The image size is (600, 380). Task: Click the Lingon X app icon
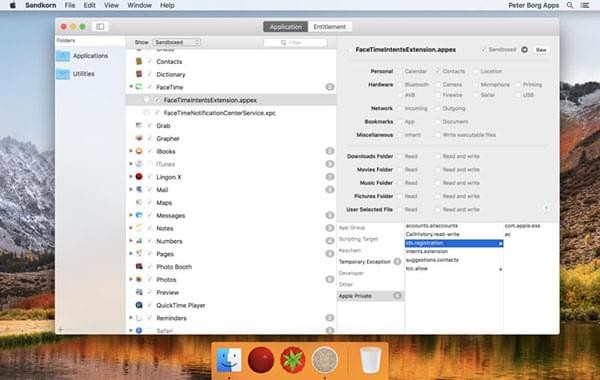pyautogui.click(x=139, y=177)
